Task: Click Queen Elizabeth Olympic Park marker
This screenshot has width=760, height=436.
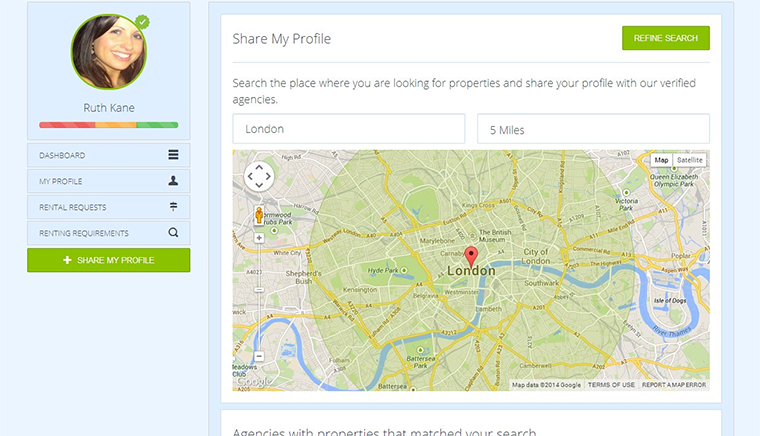Action: tap(674, 169)
